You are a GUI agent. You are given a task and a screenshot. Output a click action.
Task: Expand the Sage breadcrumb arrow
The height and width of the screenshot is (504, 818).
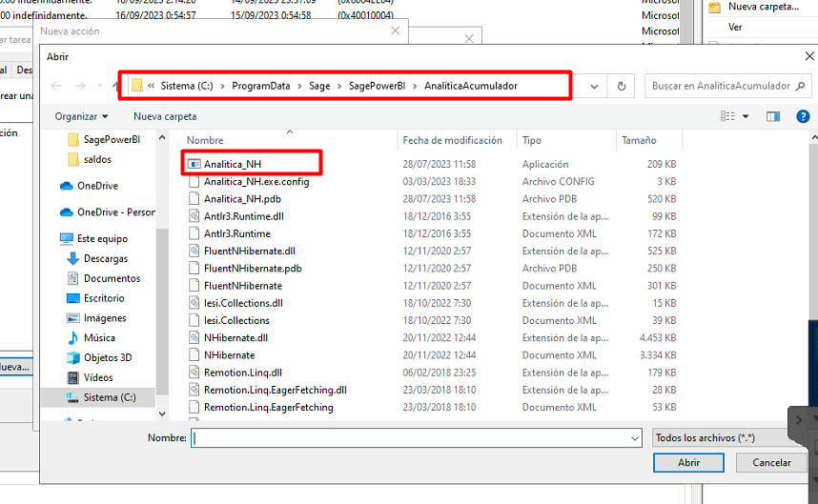pos(339,86)
